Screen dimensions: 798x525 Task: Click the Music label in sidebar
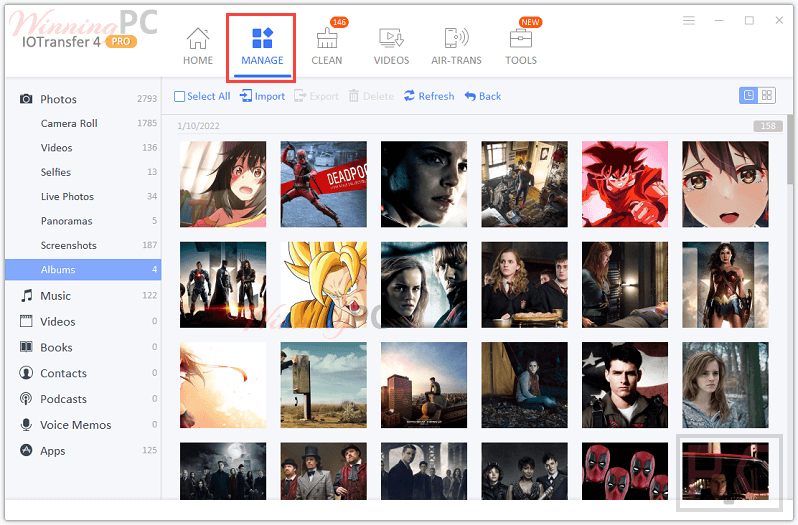pyautogui.click(x=55, y=296)
